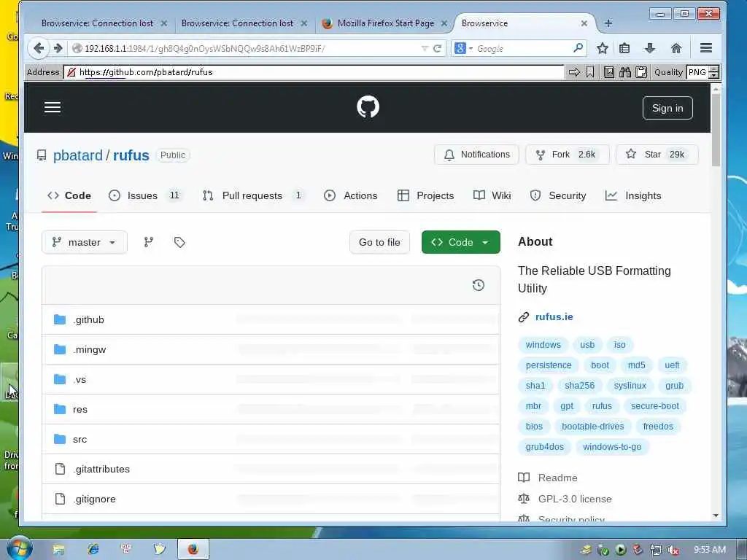Click the bootable-drives topic tag

592,427
